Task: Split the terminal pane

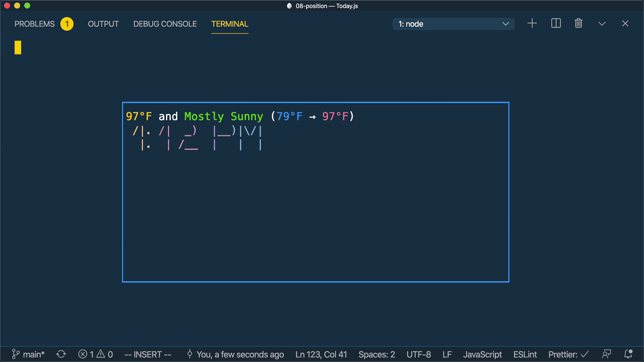Action: [556, 23]
